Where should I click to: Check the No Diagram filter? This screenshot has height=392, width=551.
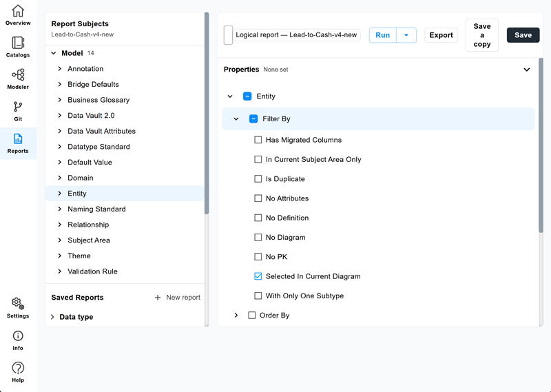click(x=258, y=237)
